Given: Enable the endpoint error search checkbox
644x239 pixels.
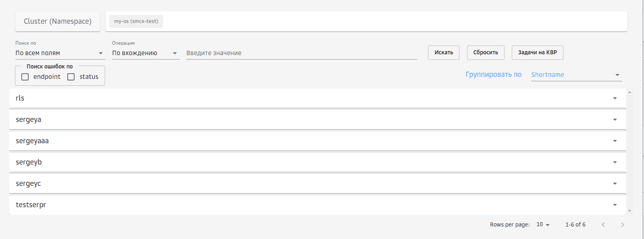Looking at the screenshot, I should 25,77.
